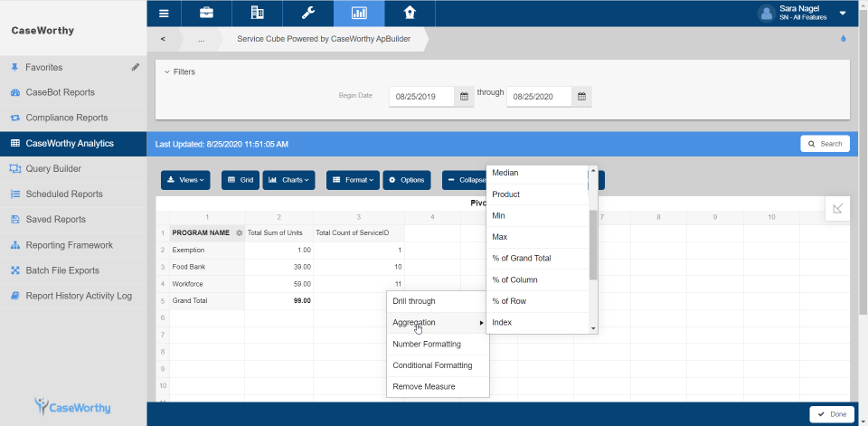868x426 pixels.
Task: Choose Max aggregation
Action: coord(537,237)
